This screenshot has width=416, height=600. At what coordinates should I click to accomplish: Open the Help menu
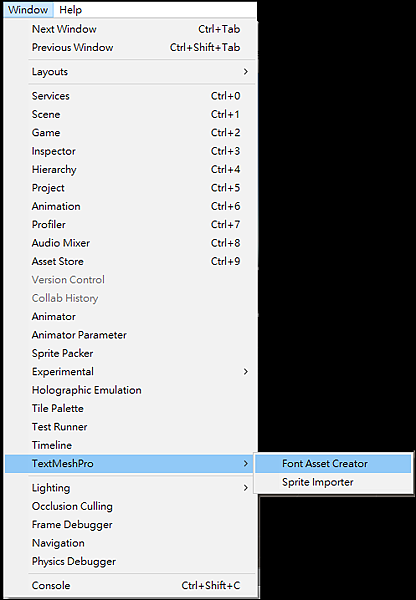[x=70, y=10]
